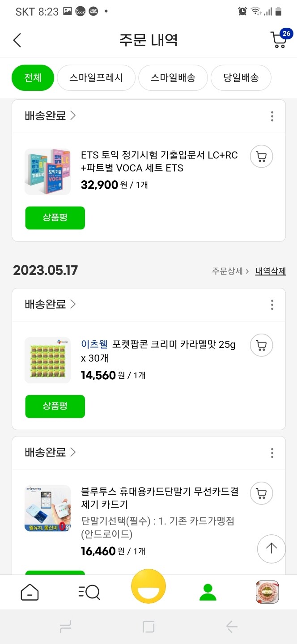
Task: Open the home screen from bottom navigation
Action: click(30, 592)
